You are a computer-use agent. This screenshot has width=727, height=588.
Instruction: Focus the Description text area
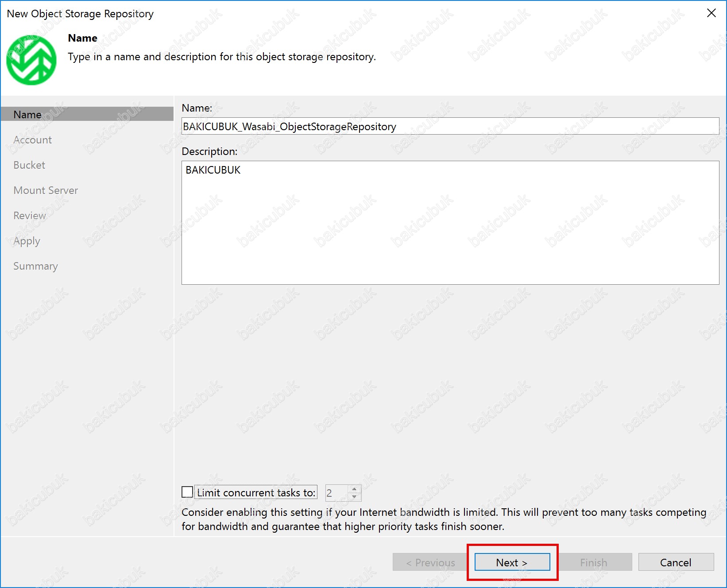pos(449,222)
